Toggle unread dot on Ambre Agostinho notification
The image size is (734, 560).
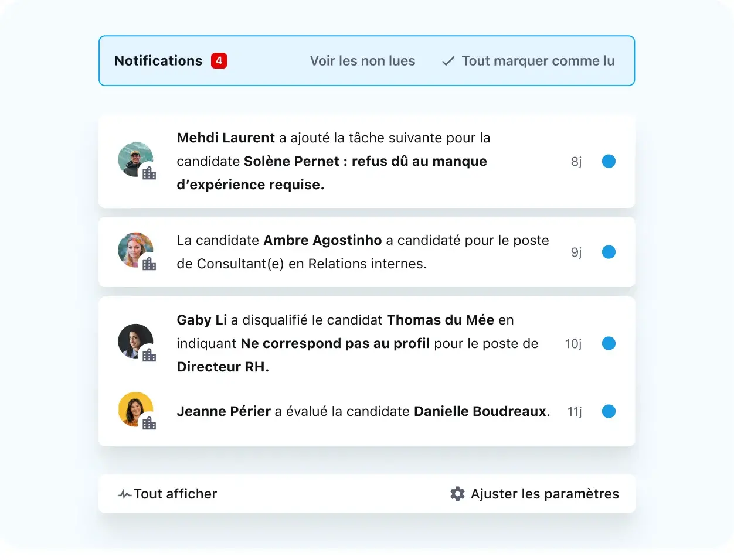click(x=609, y=252)
